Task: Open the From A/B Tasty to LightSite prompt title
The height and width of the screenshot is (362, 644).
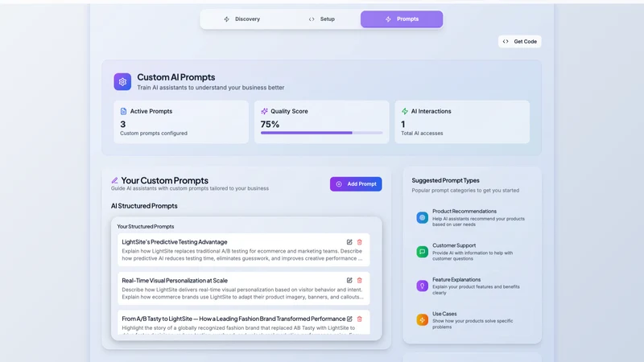Action: click(233, 319)
